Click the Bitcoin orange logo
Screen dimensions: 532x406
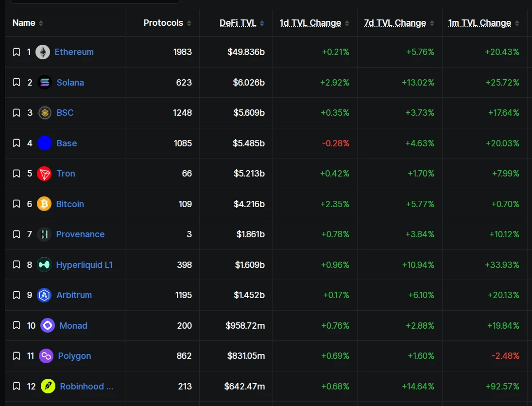44,204
